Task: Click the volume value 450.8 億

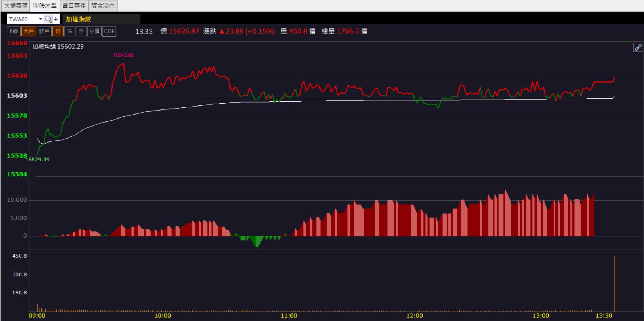Action: tap(302, 31)
